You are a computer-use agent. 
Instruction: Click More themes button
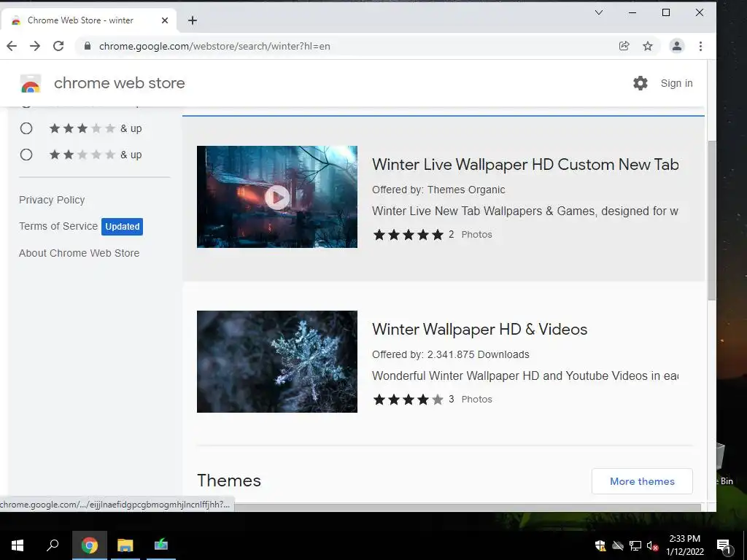642,481
